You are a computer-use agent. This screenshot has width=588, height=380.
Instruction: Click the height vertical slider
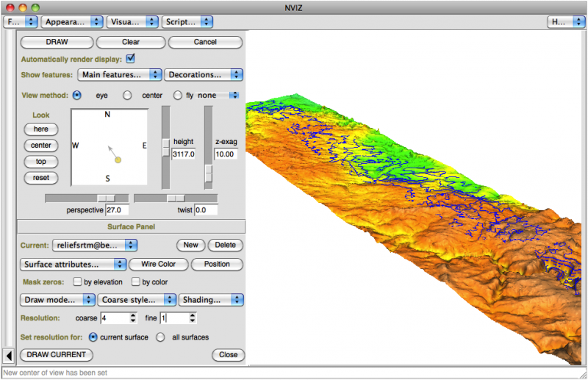tap(166, 146)
